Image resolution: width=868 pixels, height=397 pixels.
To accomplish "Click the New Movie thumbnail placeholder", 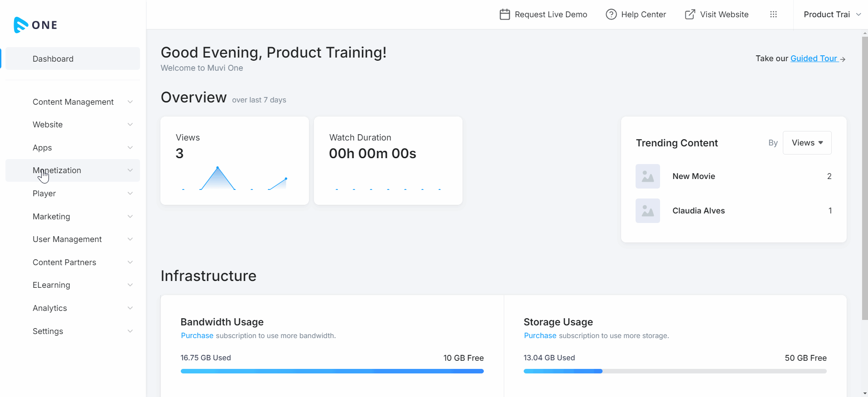I will click(x=647, y=176).
